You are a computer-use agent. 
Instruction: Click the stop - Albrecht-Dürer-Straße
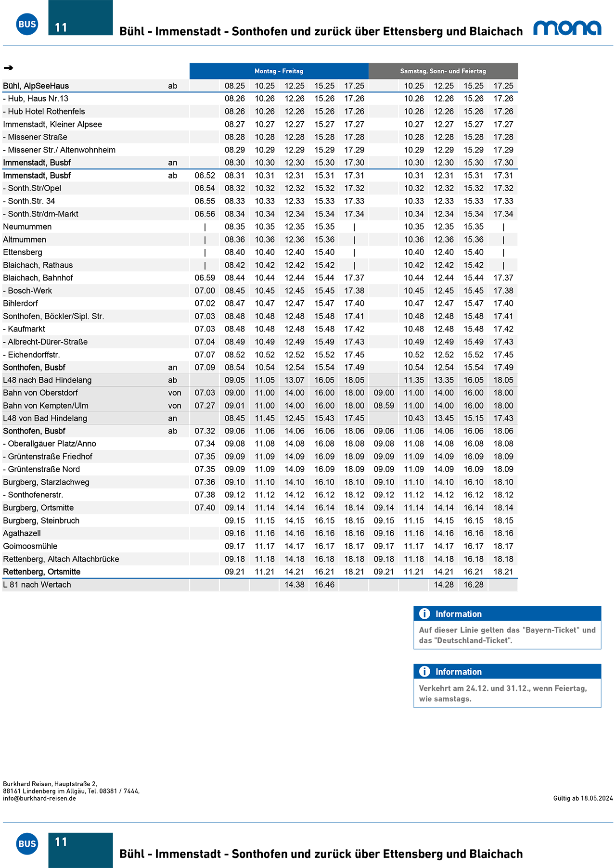[45, 342]
